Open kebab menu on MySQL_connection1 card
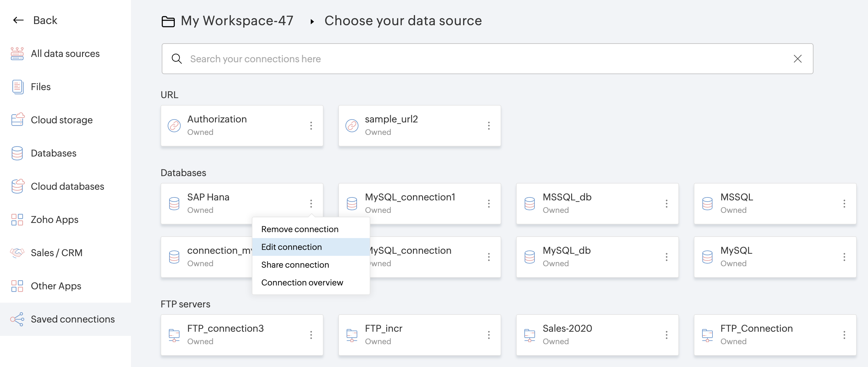Image resolution: width=868 pixels, height=367 pixels. click(489, 204)
